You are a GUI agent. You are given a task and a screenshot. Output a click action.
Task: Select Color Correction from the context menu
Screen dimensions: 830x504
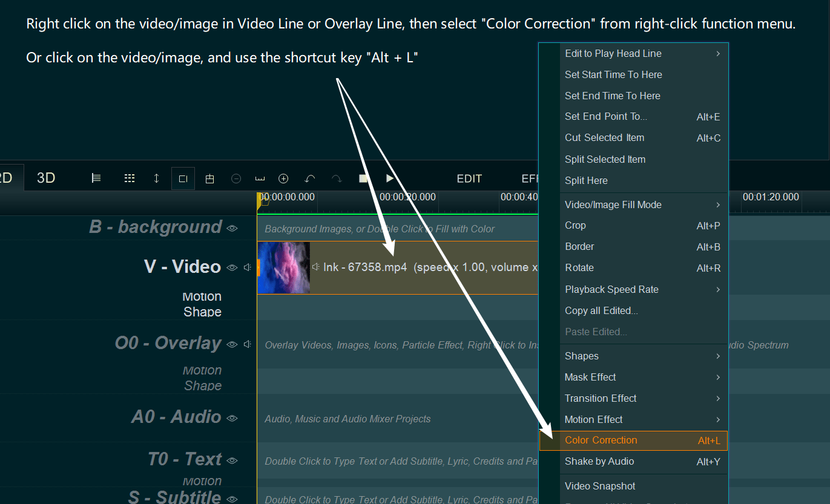(601, 440)
